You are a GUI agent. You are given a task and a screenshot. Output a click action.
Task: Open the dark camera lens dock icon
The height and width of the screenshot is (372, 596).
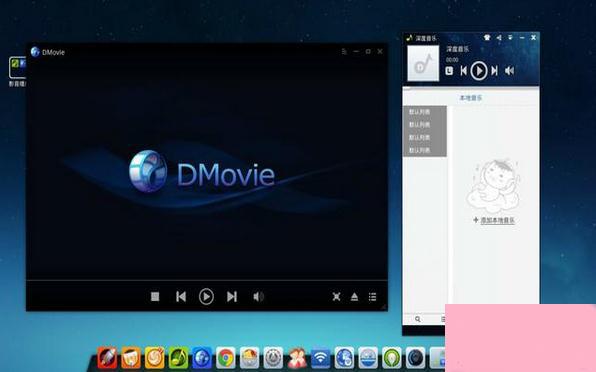[415, 358]
